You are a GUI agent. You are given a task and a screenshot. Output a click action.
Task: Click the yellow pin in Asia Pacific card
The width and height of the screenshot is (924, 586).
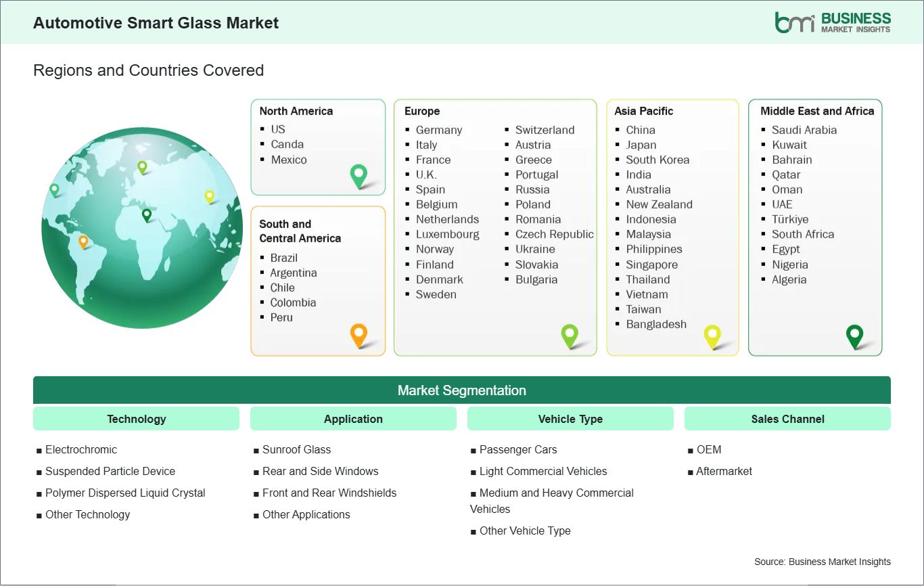(712, 336)
